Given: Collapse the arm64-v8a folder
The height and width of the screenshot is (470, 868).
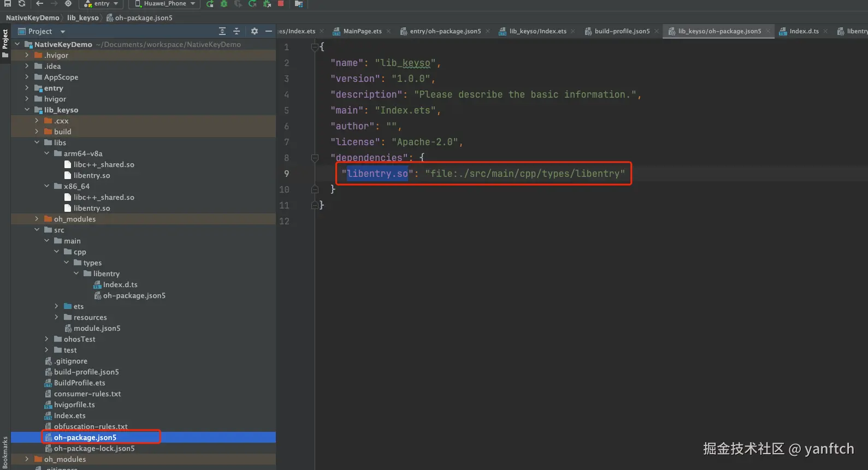Looking at the screenshot, I should (x=46, y=153).
